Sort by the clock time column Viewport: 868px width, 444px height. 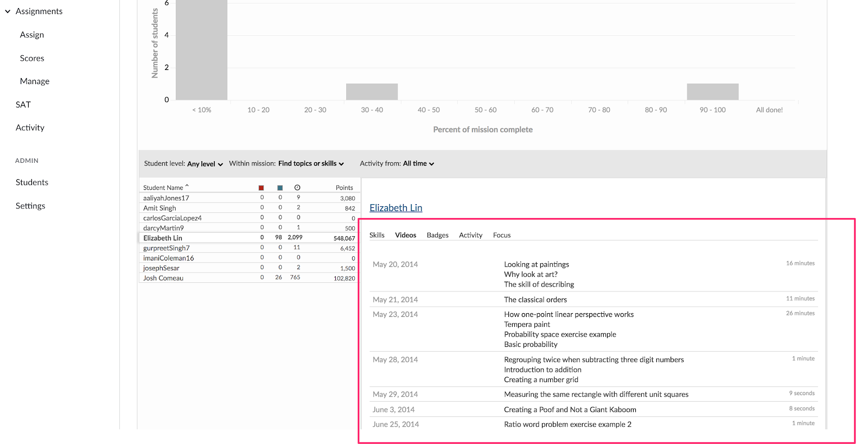(297, 188)
